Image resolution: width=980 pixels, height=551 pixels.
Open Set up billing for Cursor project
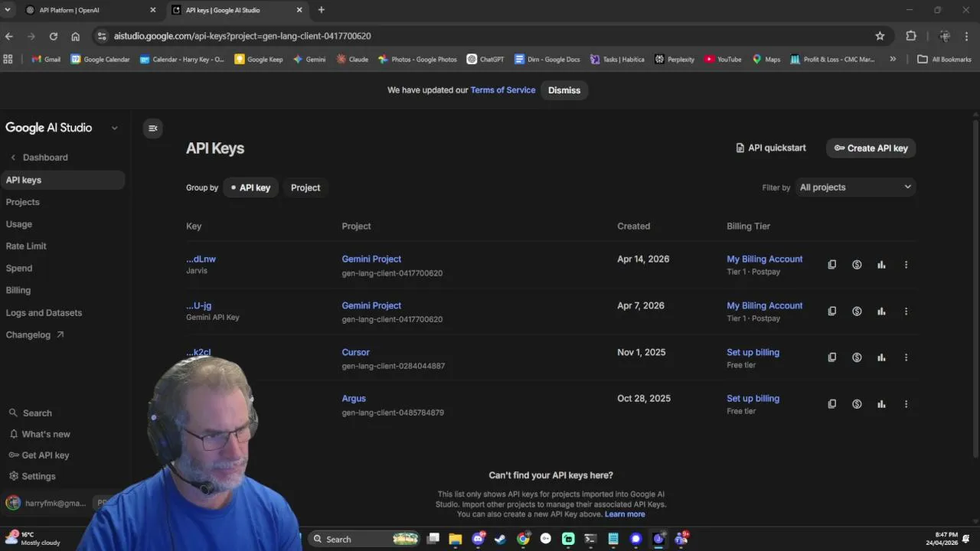click(x=753, y=353)
